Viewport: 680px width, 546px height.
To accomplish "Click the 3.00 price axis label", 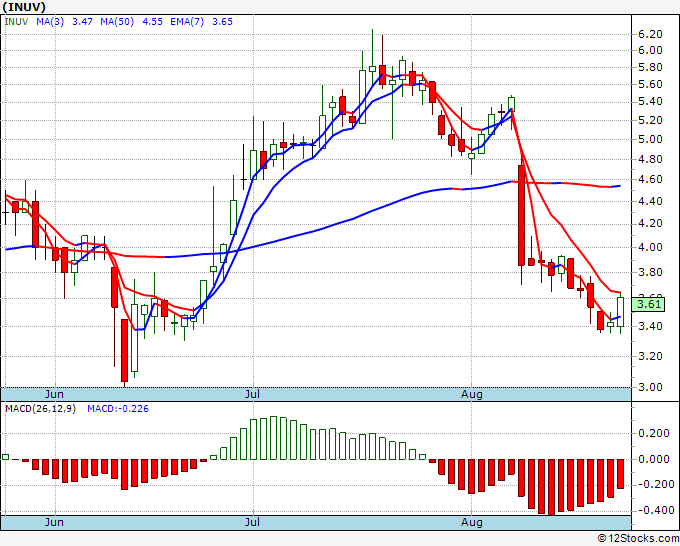I will (650, 387).
